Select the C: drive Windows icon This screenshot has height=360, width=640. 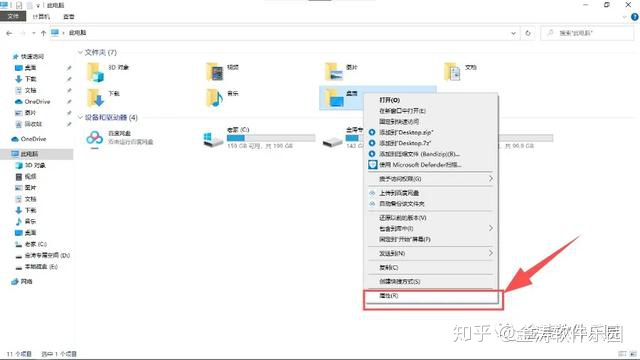pos(213,139)
